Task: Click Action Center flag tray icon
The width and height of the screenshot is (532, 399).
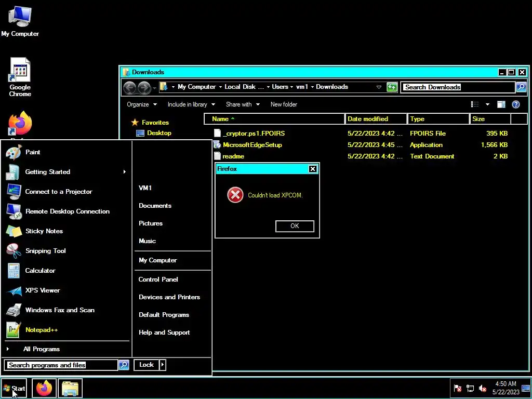Action: (x=457, y=388)
